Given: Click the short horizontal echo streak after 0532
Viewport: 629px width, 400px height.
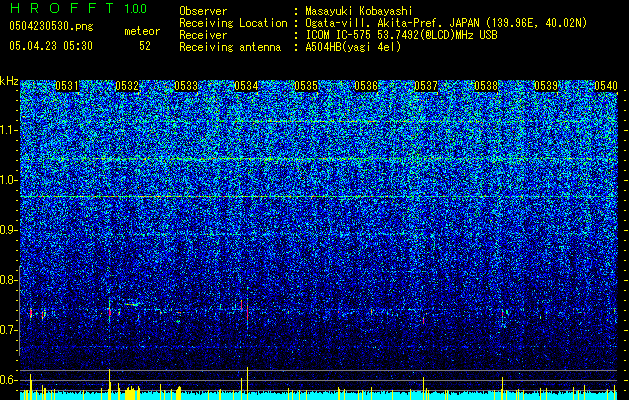Looking at the screenshot, I should point(131,305).
